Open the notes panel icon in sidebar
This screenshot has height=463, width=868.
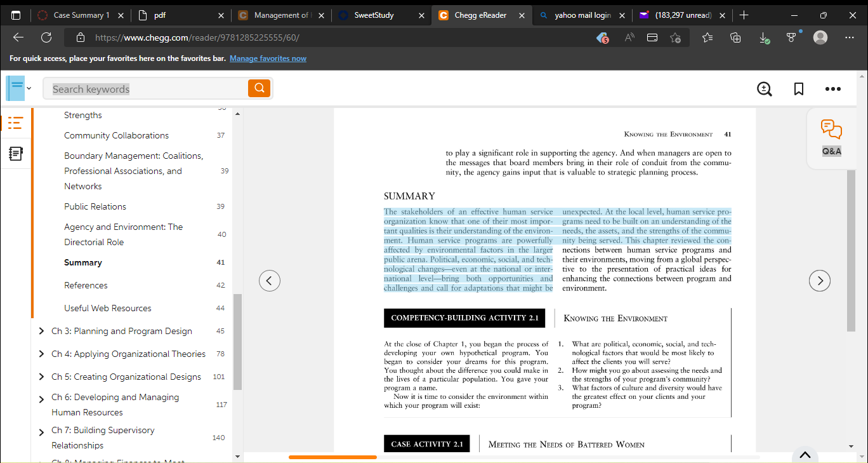[15, 153]
